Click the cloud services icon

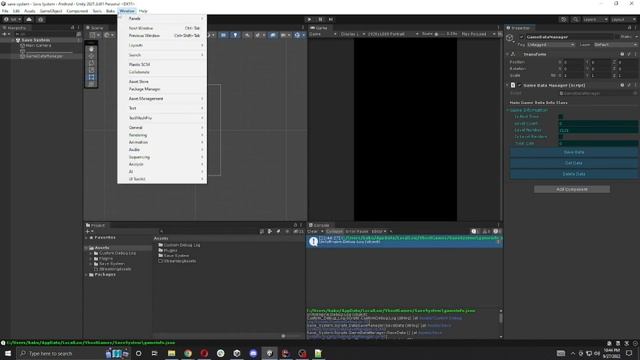tap(29, 19)
